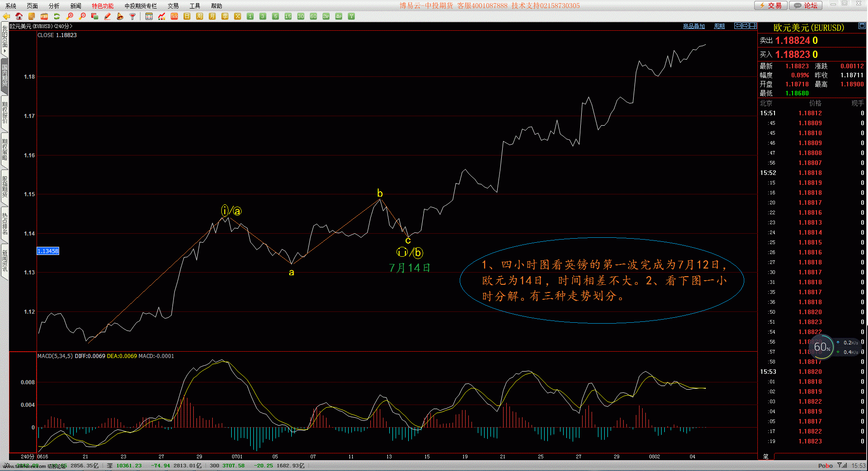The width and height of the screenshot is (868, 471).
Task: Open the 中投期货专栏 menu
Action: pos(141,6)
